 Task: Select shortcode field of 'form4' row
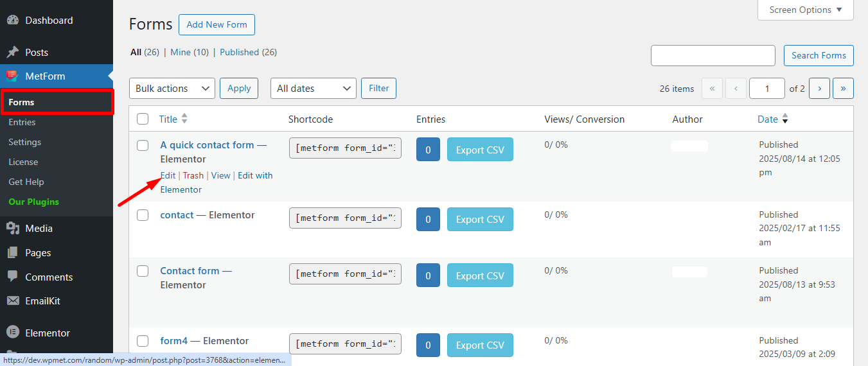(x=345, y=344)
